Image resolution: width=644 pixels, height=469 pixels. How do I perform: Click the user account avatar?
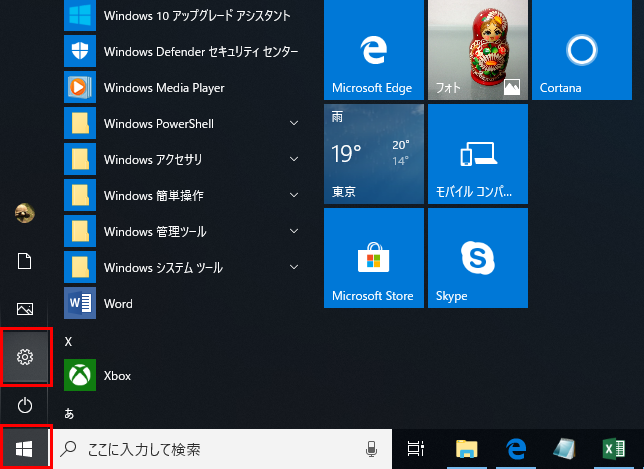[x=26, y=212]
